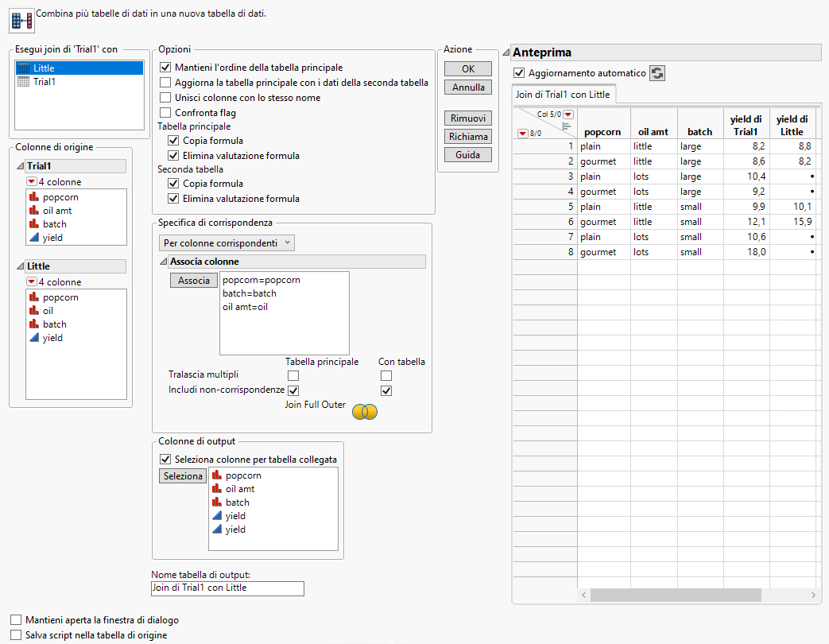Select the Join di Trial1 con Little tab

click(564, 95)
